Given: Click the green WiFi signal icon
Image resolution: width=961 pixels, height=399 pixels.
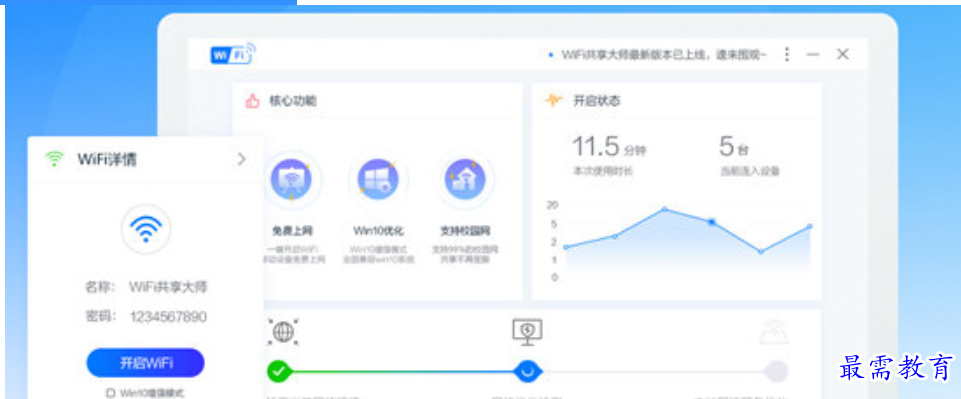Looking at the screenshot, I should tap(55, 159).
